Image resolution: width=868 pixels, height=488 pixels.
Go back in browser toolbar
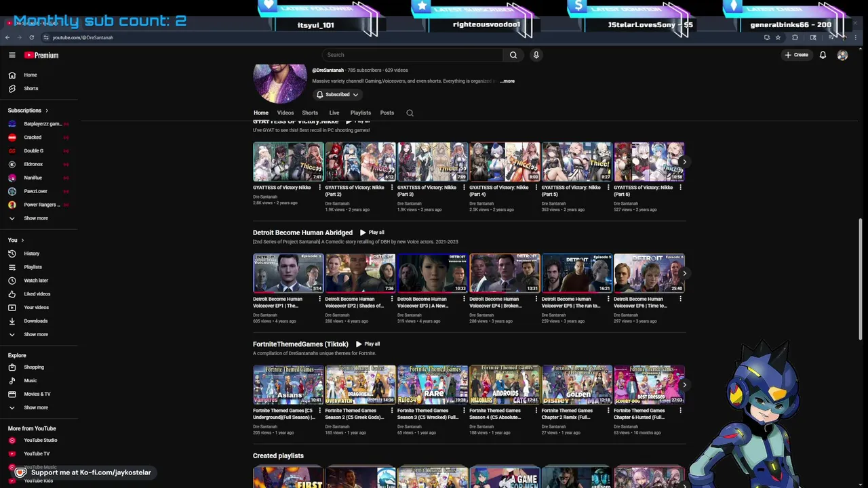7,37
